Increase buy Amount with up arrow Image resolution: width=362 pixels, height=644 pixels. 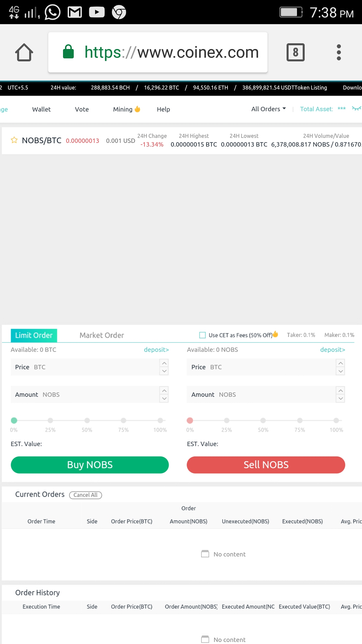[x=164, y=391]
